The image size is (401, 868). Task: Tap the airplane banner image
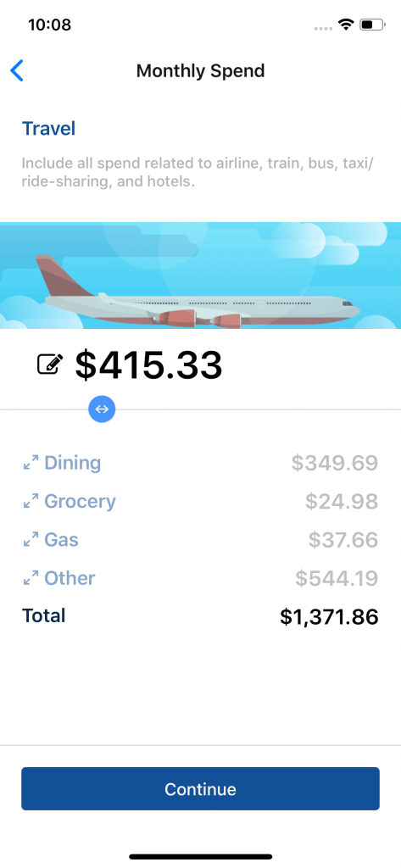click(200, 275)
